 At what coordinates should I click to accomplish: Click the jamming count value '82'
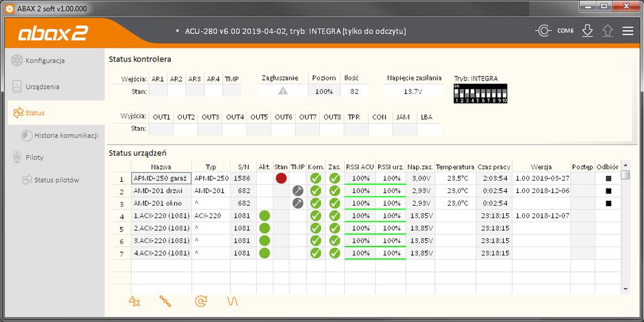[354, 91]
